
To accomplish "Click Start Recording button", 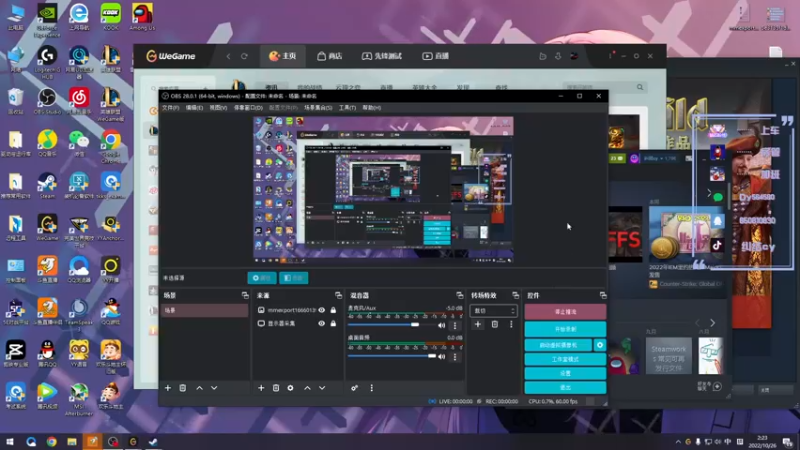I will point(565,329).
